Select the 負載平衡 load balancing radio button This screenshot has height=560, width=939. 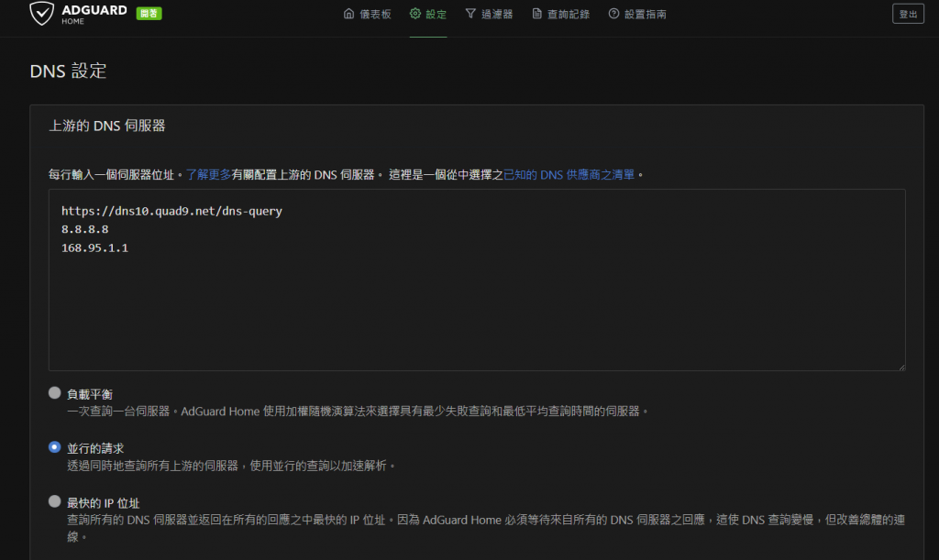54,393
